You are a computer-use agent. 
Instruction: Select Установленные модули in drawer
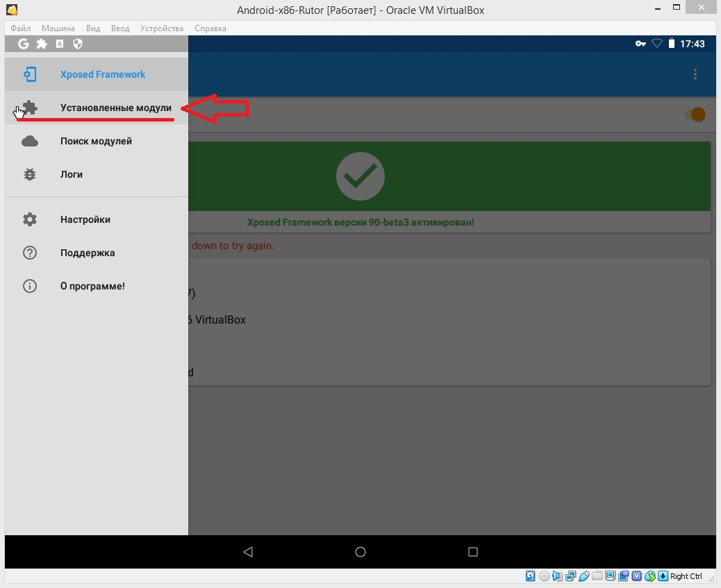[x=115, y=108]
